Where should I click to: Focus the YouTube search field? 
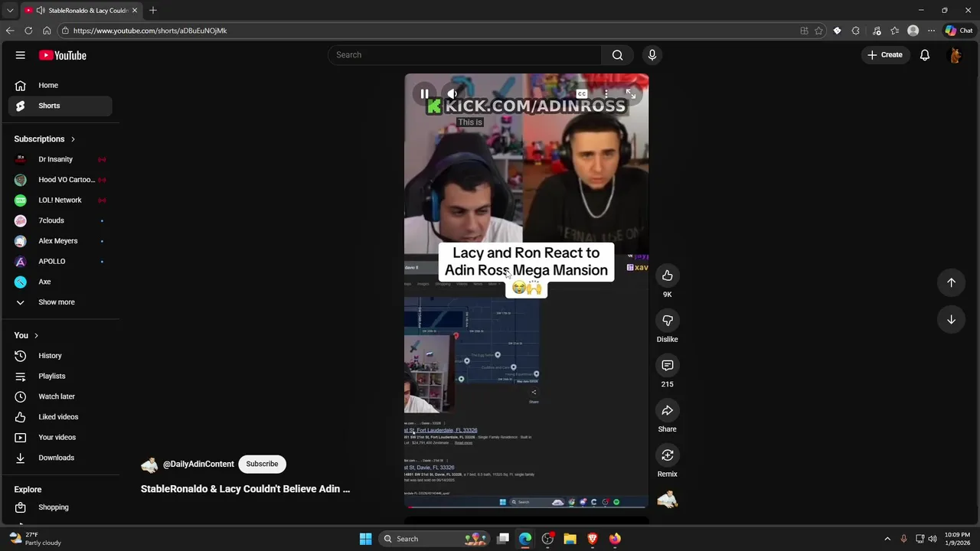click(x=465, y=55)
